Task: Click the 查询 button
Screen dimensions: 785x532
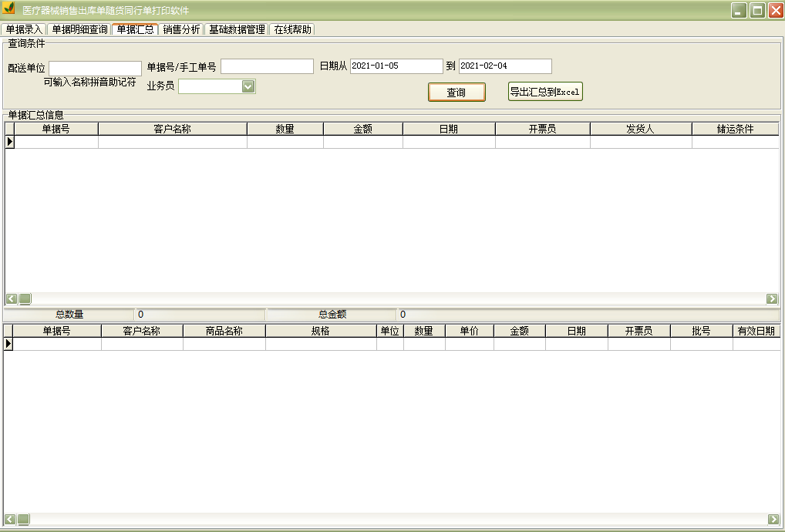Action: pos(457,92)
